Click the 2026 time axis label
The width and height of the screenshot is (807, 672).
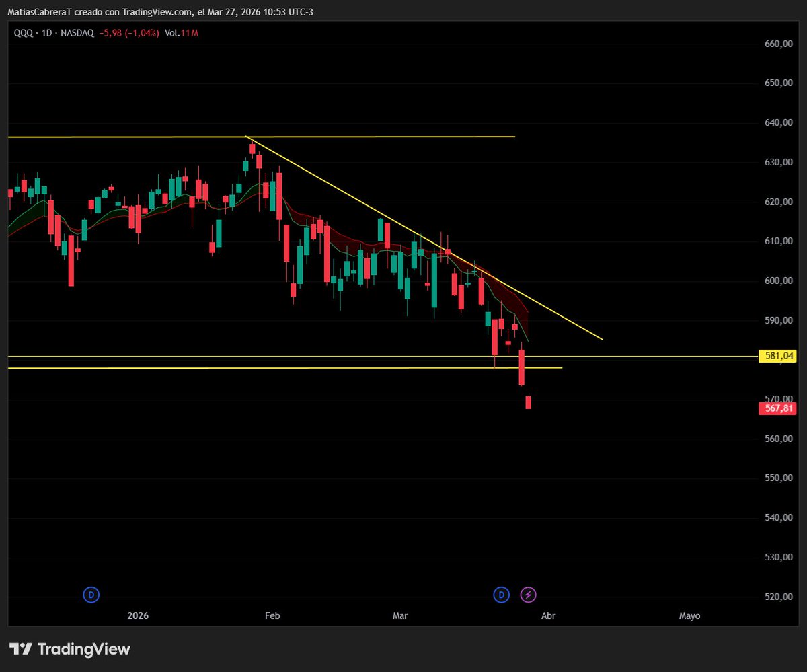[x=138, y=615]
